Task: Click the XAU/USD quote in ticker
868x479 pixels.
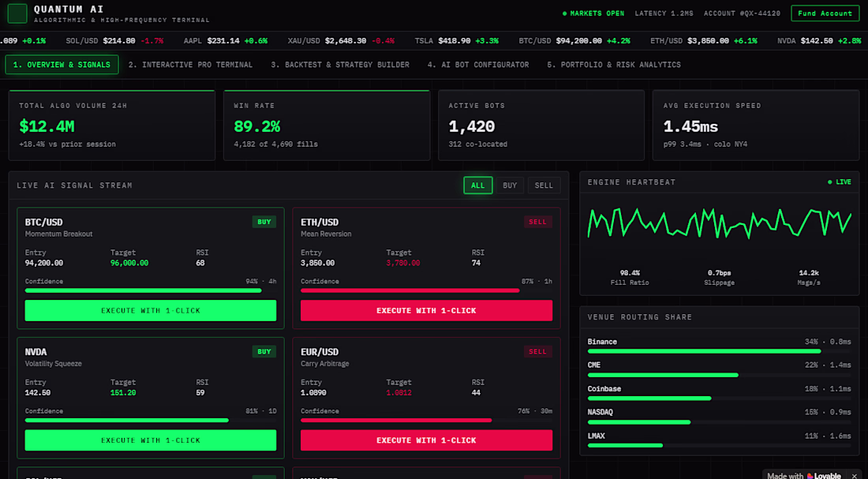Action: [x=341, y=41]
